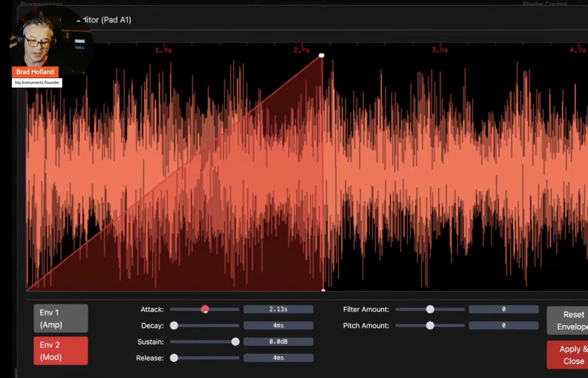The width and height of the screenshot is (588, 378).
Task: Click the Apply & Close button
Action: tap(568, 355)
